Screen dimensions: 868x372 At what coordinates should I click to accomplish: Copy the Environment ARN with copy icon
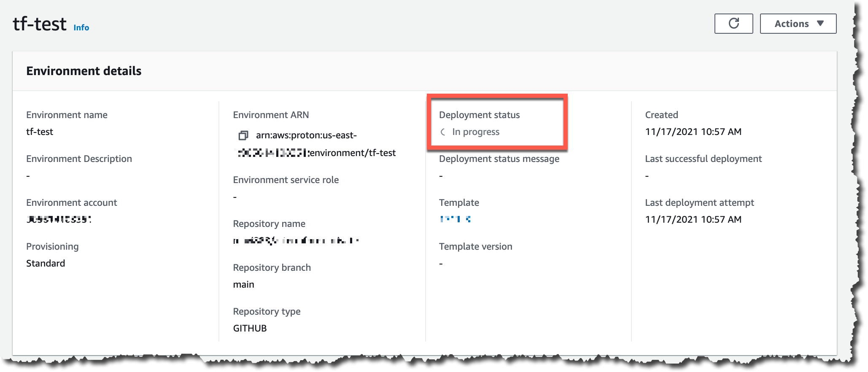click(x=243, y=135)
